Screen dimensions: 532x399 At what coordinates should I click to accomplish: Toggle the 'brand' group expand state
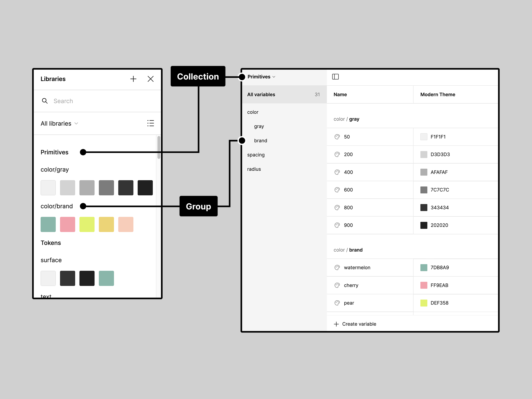pyautogui.click(x=260, y=140)
